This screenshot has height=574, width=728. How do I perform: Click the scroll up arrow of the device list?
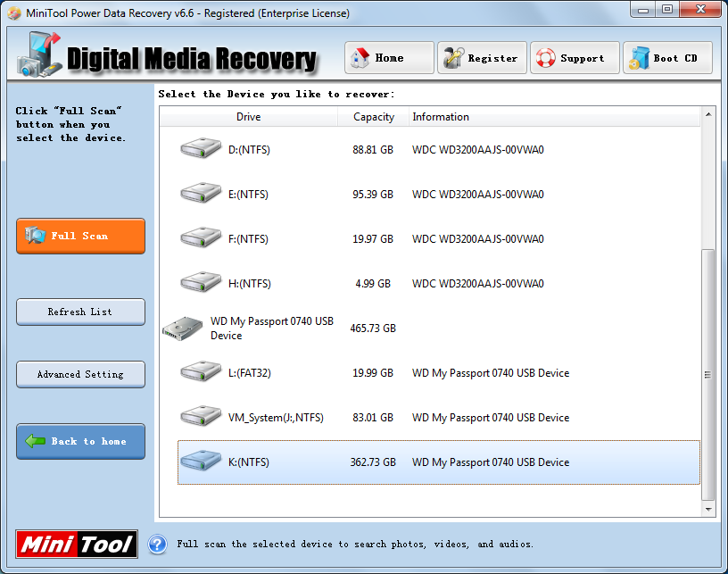coord(708,114)
